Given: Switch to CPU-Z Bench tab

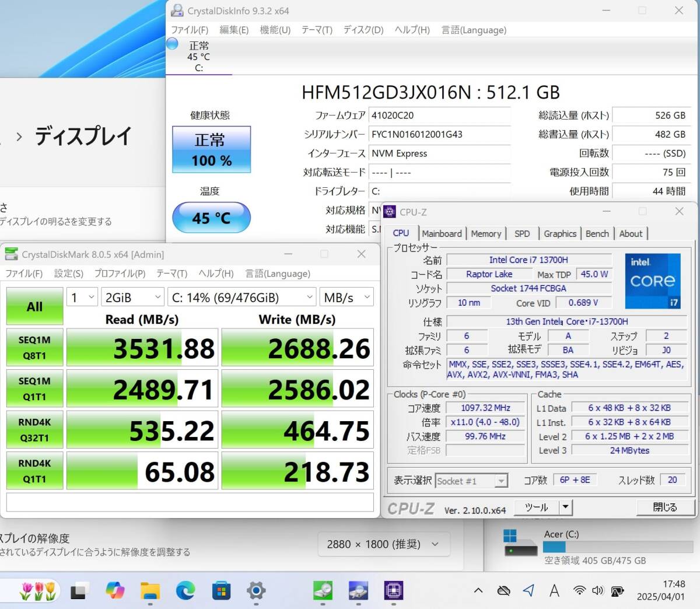Looking at the screenshot, I should tap(597, 233).
